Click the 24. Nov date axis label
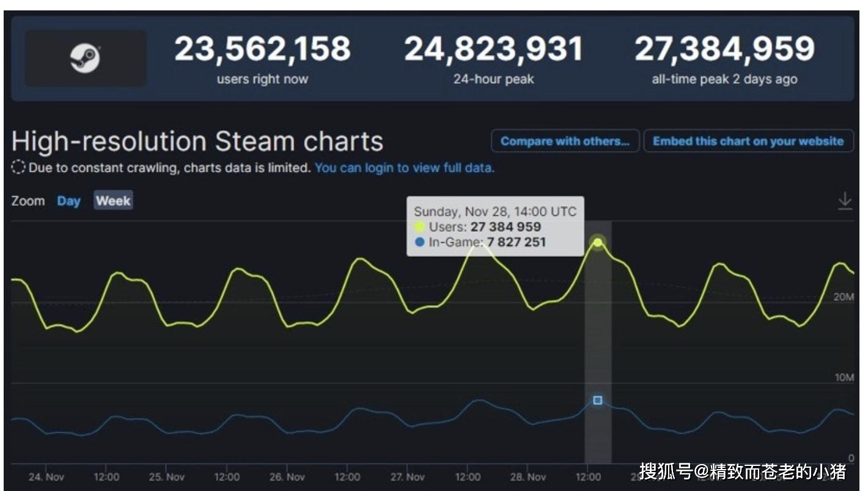The height and width of the screenshot is (491, 868). click(x=46, y=477)
